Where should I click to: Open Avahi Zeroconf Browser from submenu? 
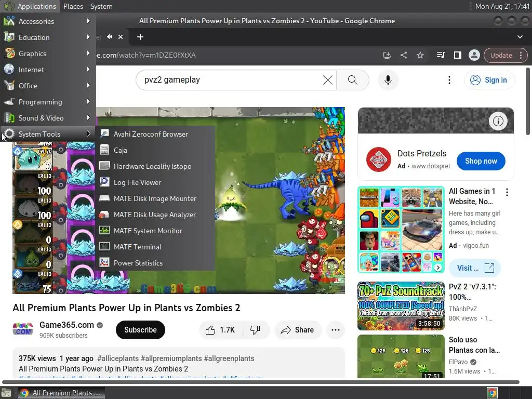(155, 134)
